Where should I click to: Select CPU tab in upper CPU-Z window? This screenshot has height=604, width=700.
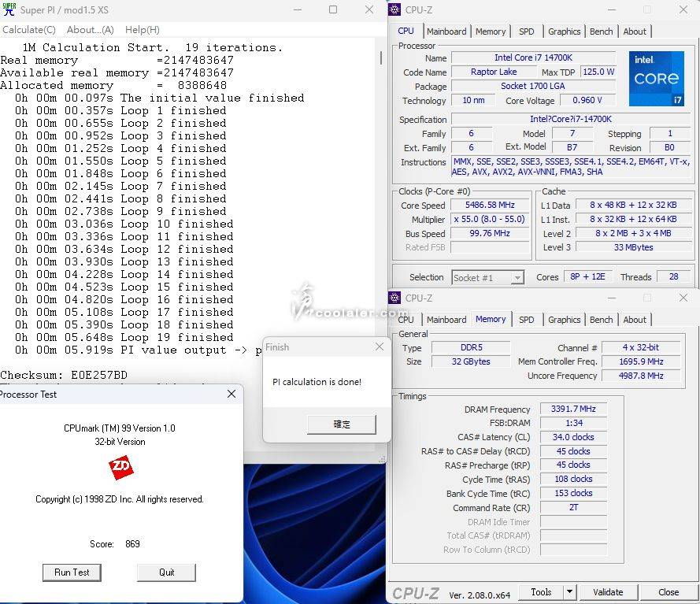coord(406,31)
